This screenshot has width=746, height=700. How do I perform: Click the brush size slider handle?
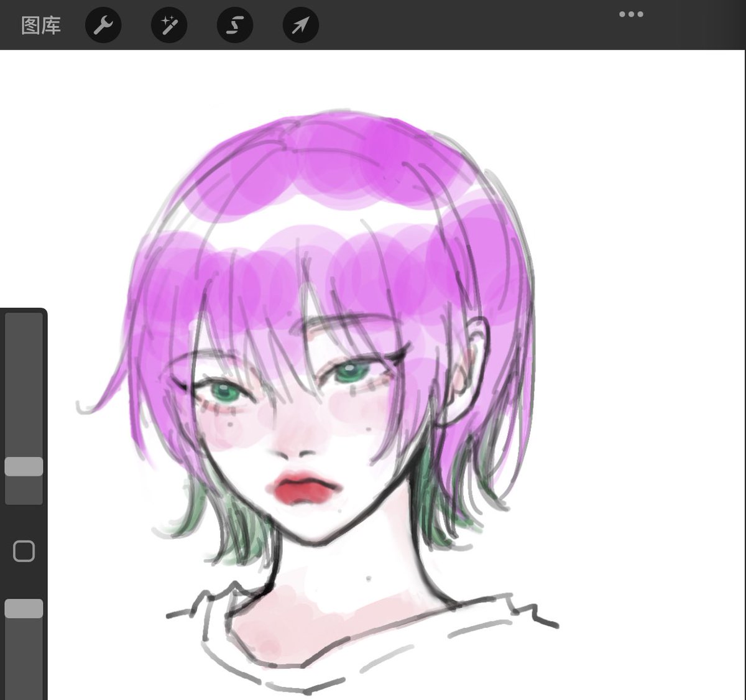click(24, 467)
